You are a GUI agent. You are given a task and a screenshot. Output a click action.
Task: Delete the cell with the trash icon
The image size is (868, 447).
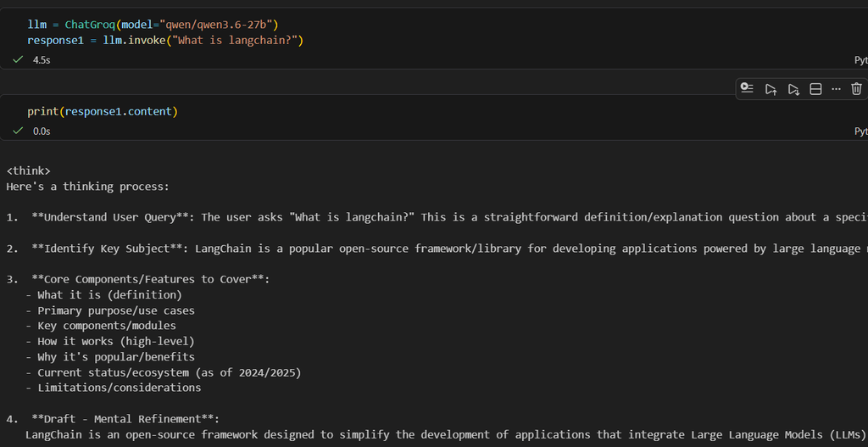pos(856,88)
